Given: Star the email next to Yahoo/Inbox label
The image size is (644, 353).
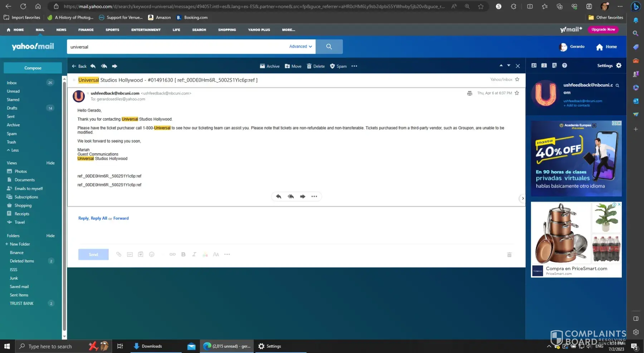Looking at the screenshot, I should pos(517,79).
